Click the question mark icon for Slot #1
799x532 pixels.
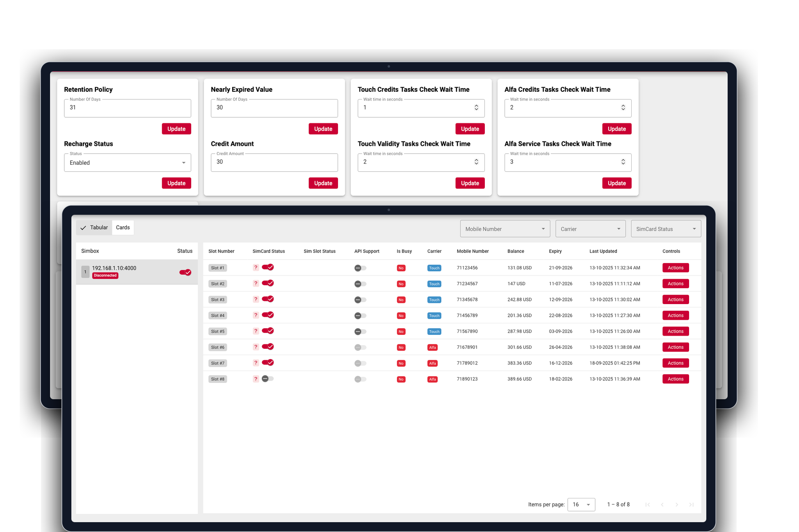click(x=256, y=268)
